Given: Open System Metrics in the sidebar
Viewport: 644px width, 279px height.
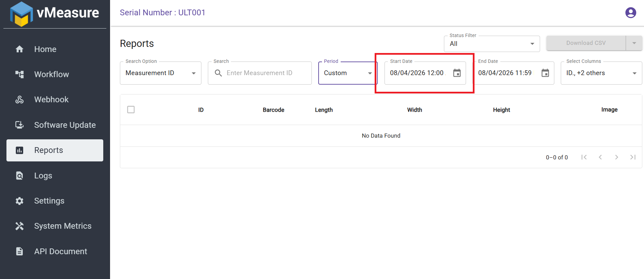Looking at the screenshot, I should click(55, 226).
